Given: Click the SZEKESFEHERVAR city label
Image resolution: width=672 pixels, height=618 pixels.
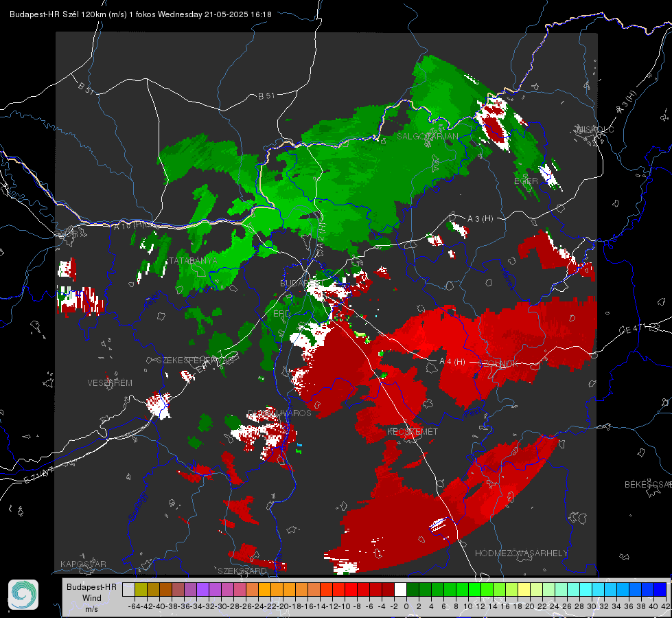Looking at the screenshot, I should coord(196,360).
